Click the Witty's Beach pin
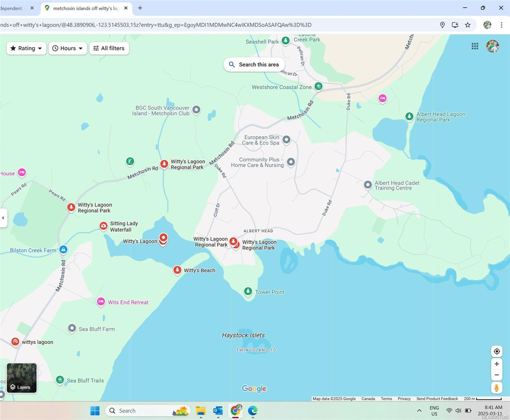This screenshot has width=510, height=420. pos(177,270)
